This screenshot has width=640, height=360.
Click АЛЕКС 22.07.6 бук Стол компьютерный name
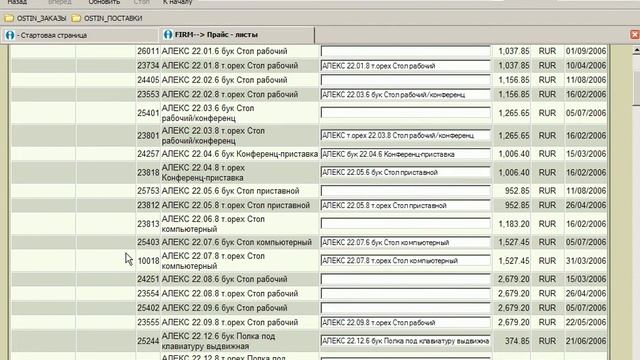pyautogui.click(x=237, y=242)
